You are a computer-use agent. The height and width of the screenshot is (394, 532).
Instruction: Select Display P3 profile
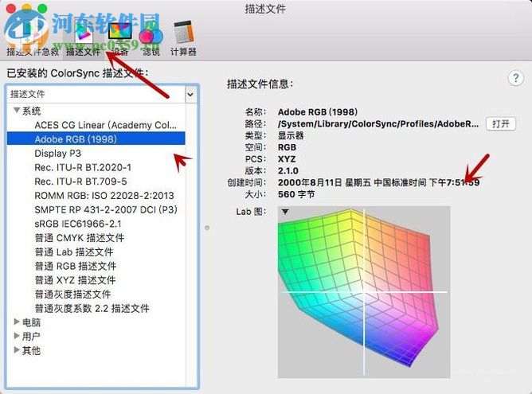pos(96,154)
